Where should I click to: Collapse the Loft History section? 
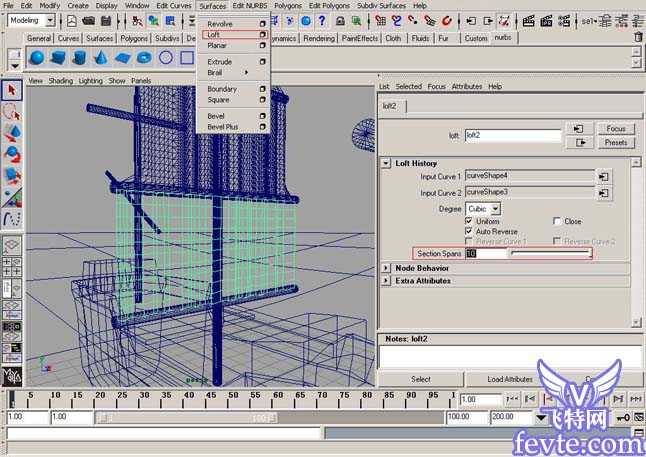tap(387, 162)
